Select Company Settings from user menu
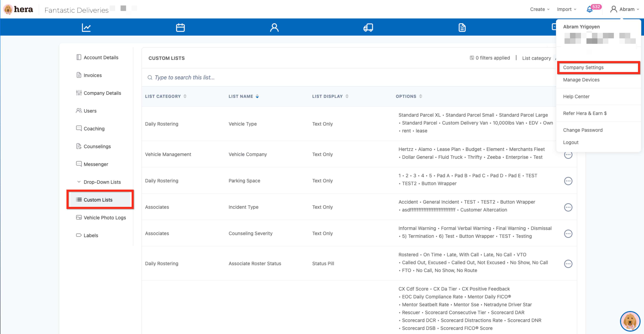The image size is (644, 334). (x=583, y=67)
